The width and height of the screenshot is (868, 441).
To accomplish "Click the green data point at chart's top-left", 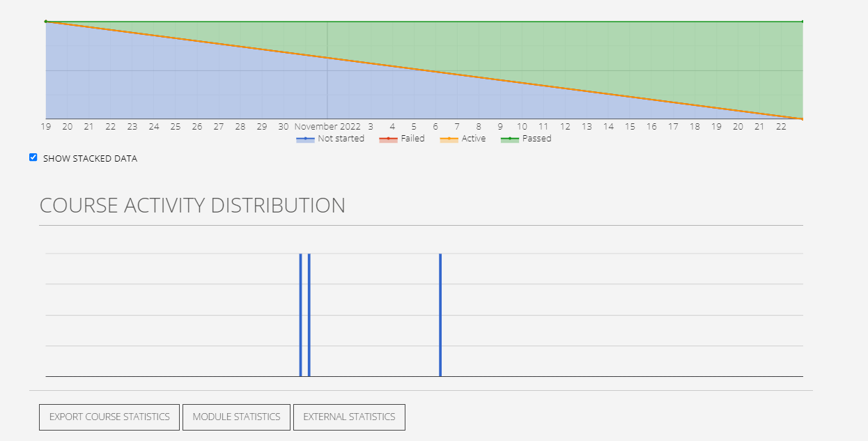I will point(46,22).
